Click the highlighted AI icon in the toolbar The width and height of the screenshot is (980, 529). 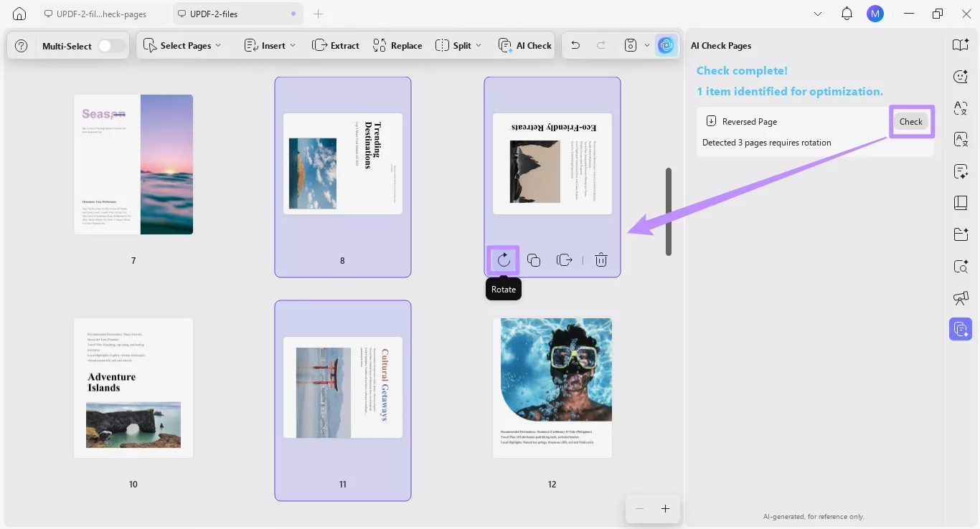coord(666,45)
